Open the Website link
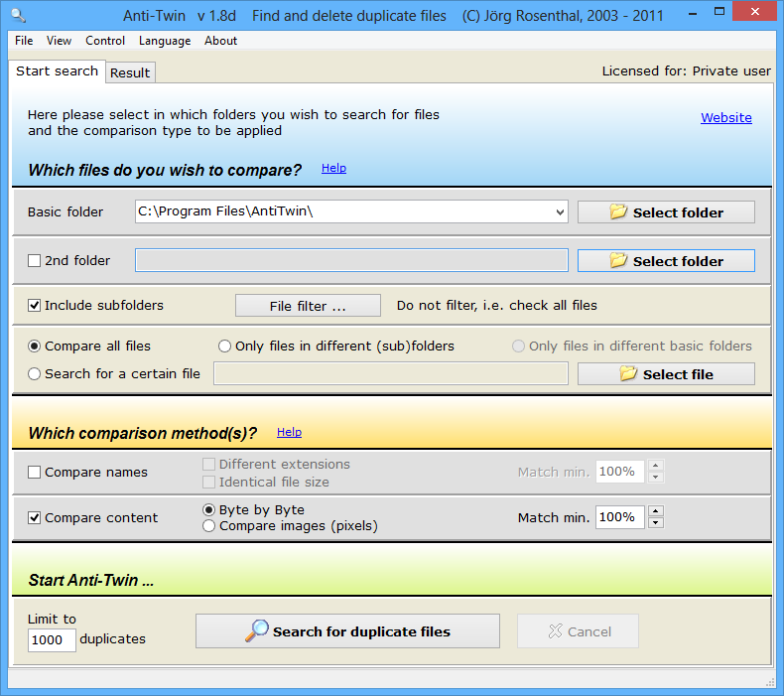 click(x=726, y=117)
